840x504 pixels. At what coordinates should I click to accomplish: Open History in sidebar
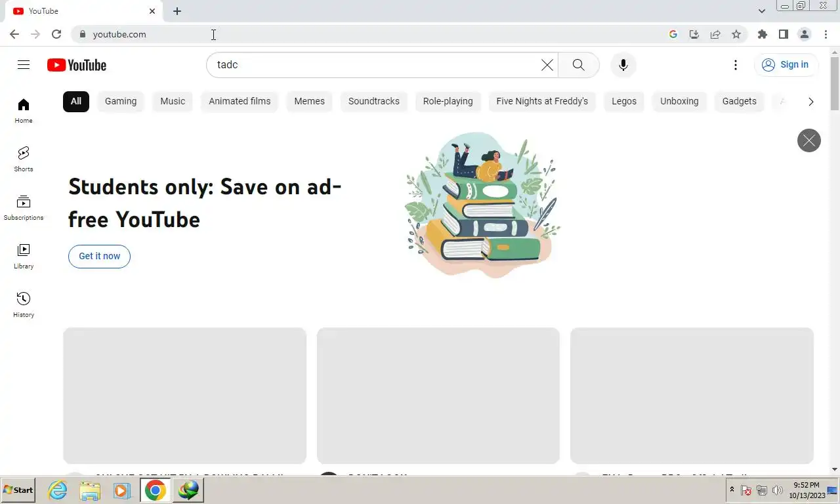(x=24, y=305)
